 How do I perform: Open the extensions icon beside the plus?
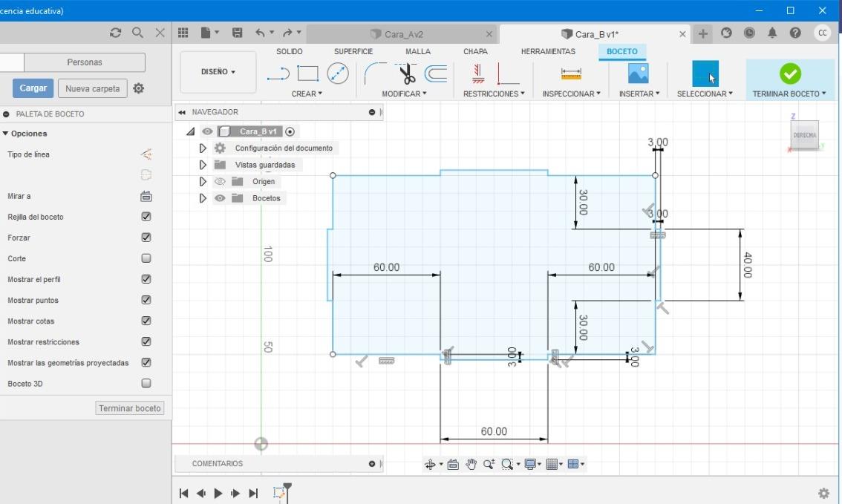(726, 33)
